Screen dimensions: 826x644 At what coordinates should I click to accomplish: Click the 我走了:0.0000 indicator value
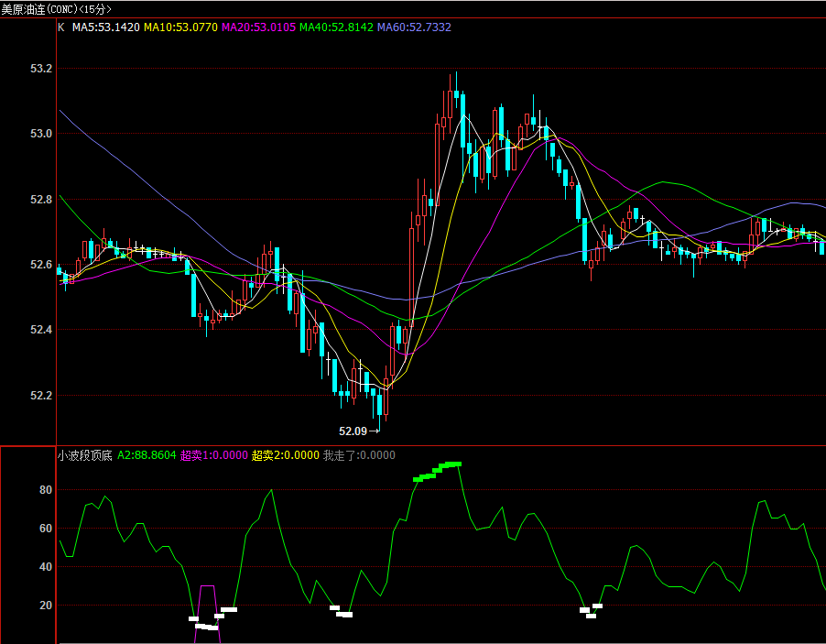(x=359, y=455)
